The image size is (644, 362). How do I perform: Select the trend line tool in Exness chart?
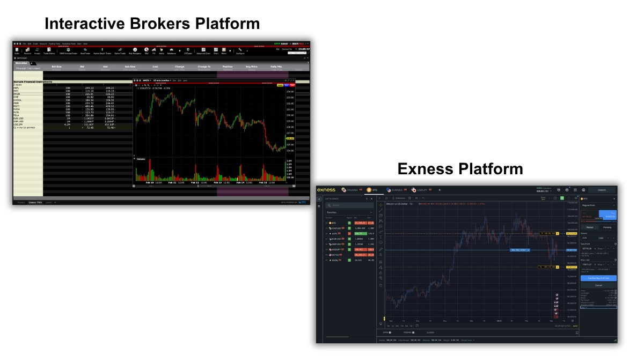pos(380,210)
